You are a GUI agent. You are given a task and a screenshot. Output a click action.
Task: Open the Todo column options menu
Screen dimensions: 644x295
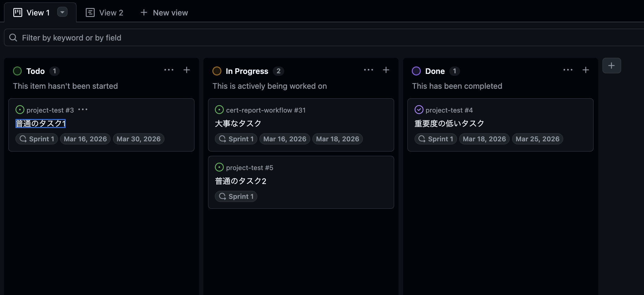[x=169, y=70]
